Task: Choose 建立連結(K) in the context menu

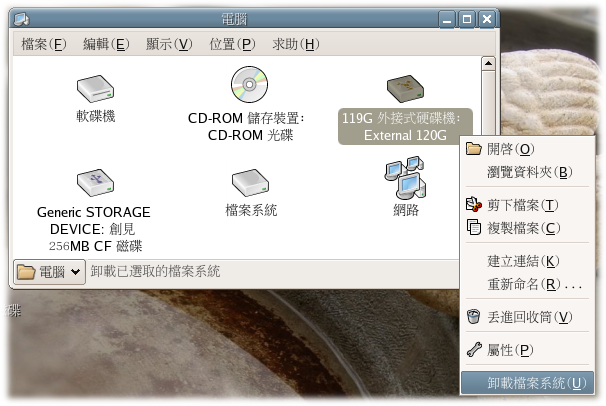Action: 527,261
